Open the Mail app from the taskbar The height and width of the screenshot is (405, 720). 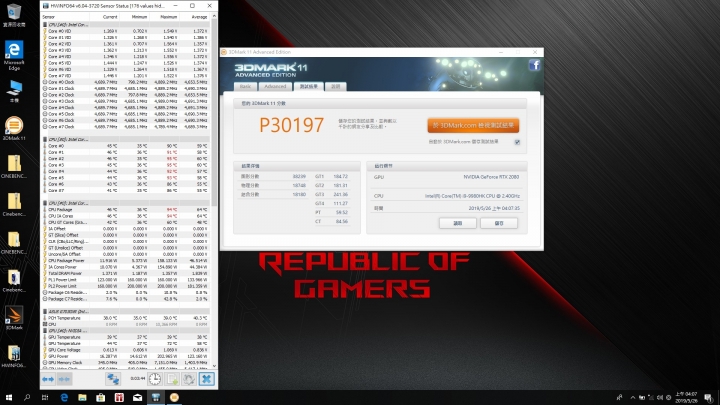pos(137,398)
